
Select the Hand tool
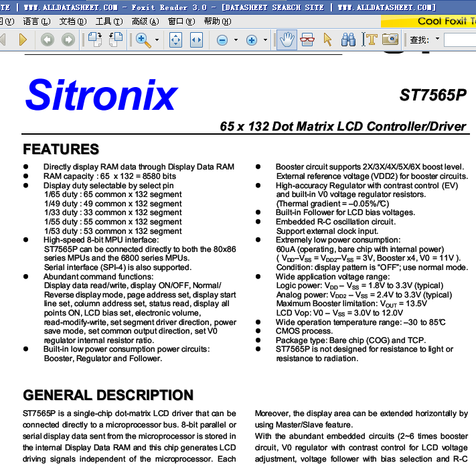pyautogui.click(x=287, y=40)
